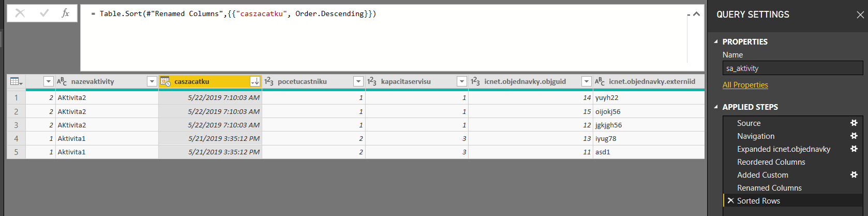Click the objguid cell with value 11

tap(531, 152)
